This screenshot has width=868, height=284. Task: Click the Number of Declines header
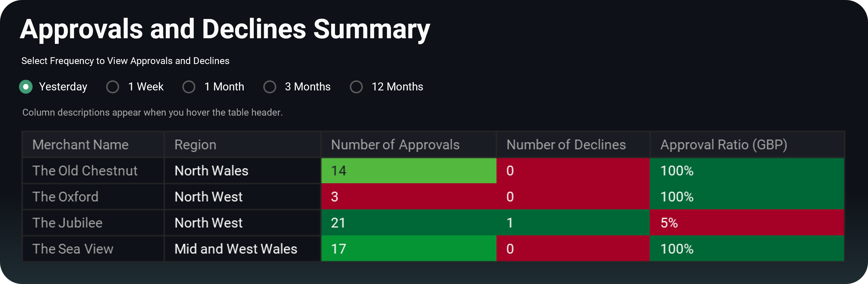pyautogui.click(x=566, y=145)
